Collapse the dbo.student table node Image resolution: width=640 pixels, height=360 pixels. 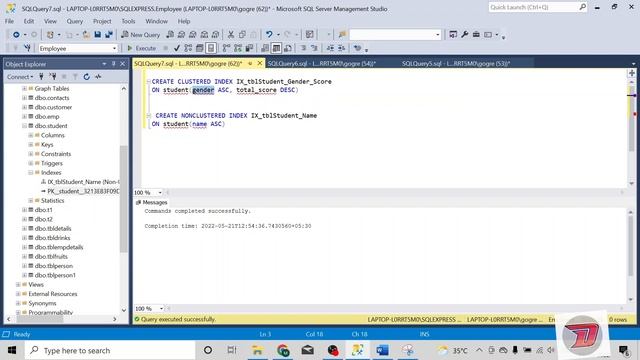point(24,126)
